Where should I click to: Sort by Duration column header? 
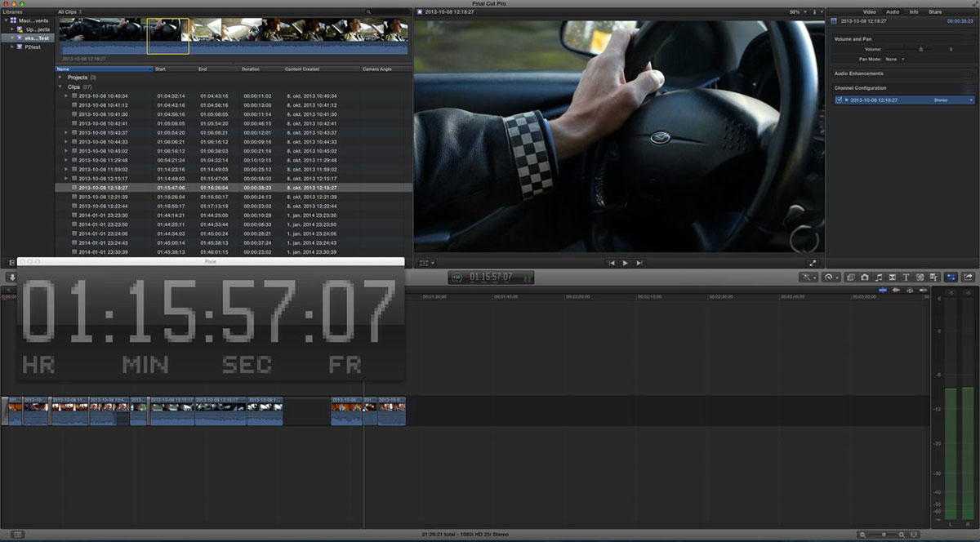click(x=261, y=69)
